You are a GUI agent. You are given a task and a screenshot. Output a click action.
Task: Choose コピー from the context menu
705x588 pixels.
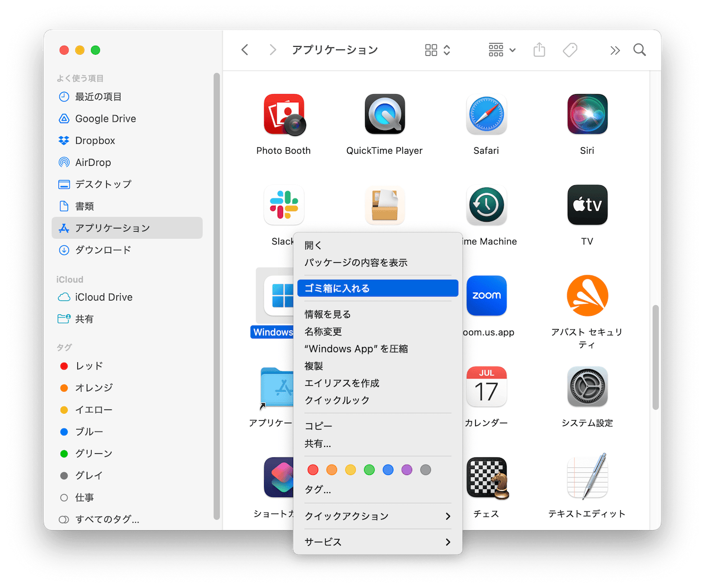point(378,426)
